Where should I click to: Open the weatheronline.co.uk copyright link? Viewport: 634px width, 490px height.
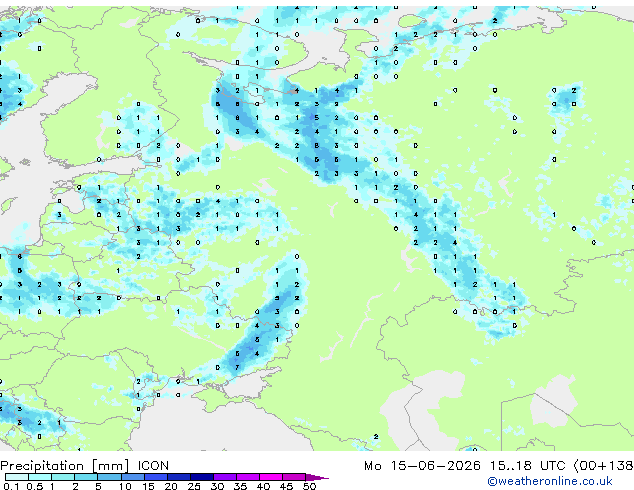(550, 481)
